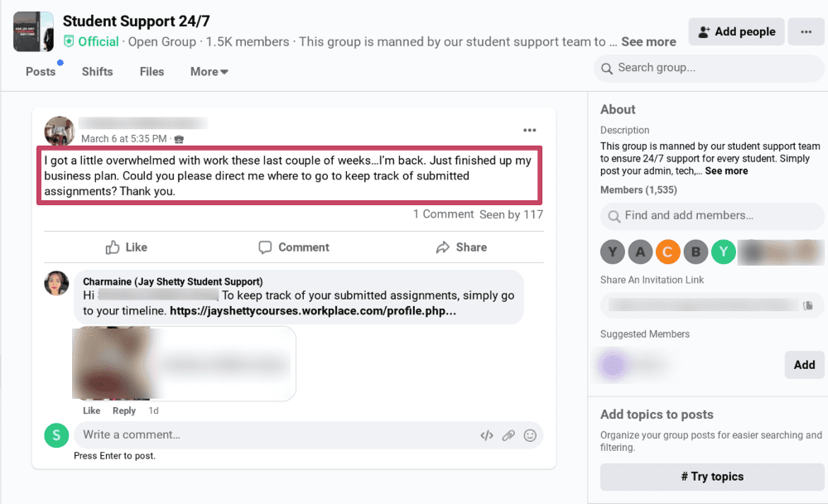Copy the invitation link icon
The width and height of the screenshot is (828, 504).
807,305
